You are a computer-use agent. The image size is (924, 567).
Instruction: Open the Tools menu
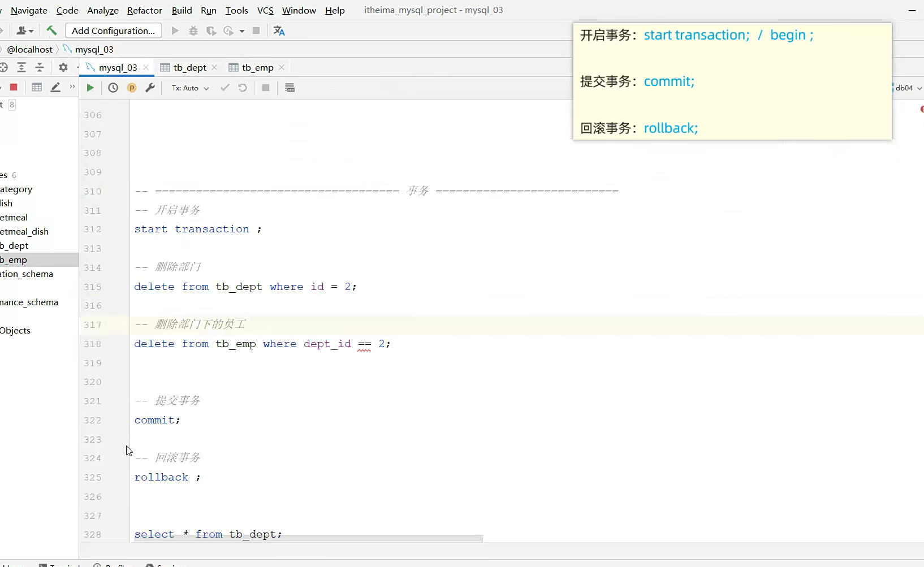(237, 10)
